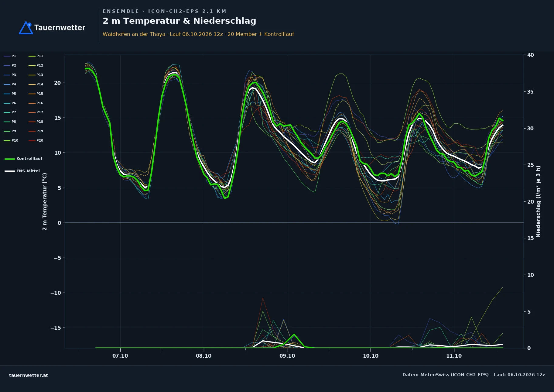
Task: Pick the P3 member in the legend
Action: point(10,75)
